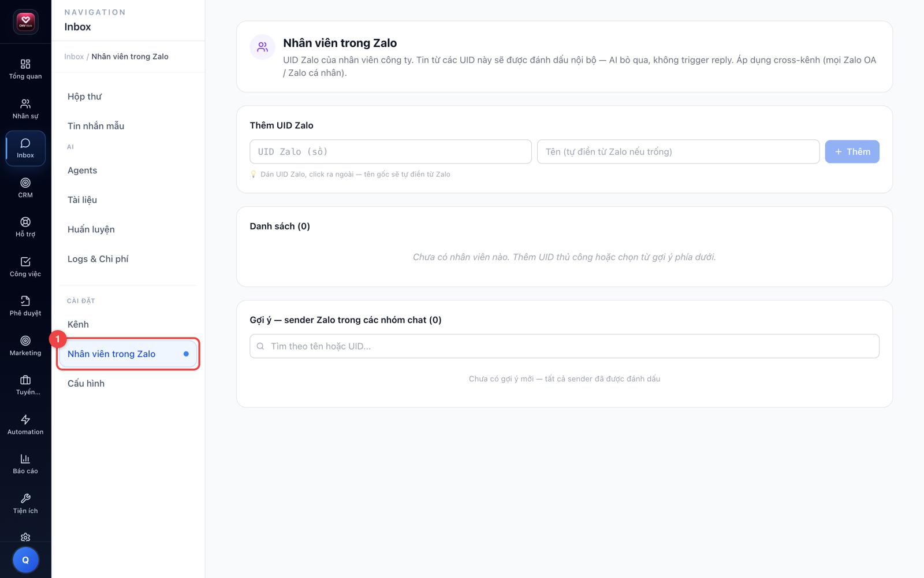
Task: Click the Danh sách (0) heading
Action: [280, 226]
